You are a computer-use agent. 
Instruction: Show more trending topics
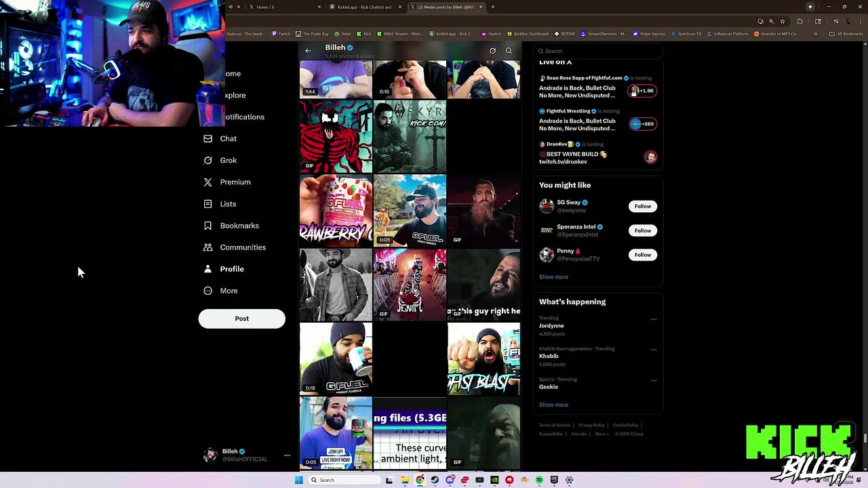(x=553, y=405)
